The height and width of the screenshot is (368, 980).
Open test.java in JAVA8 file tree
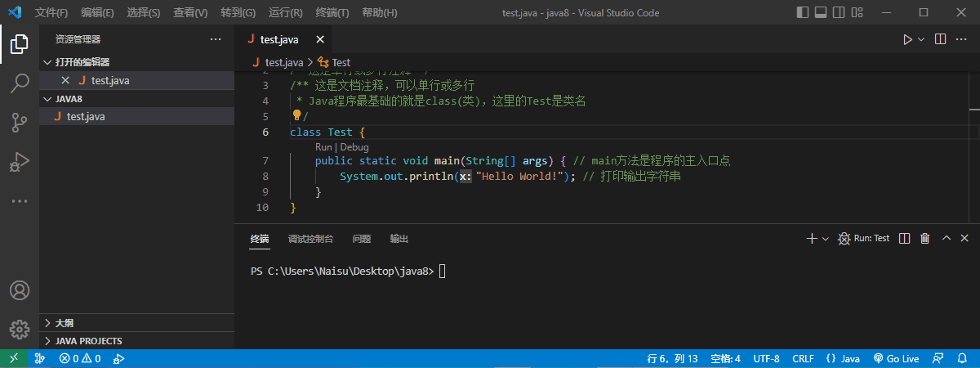(136, 116)
